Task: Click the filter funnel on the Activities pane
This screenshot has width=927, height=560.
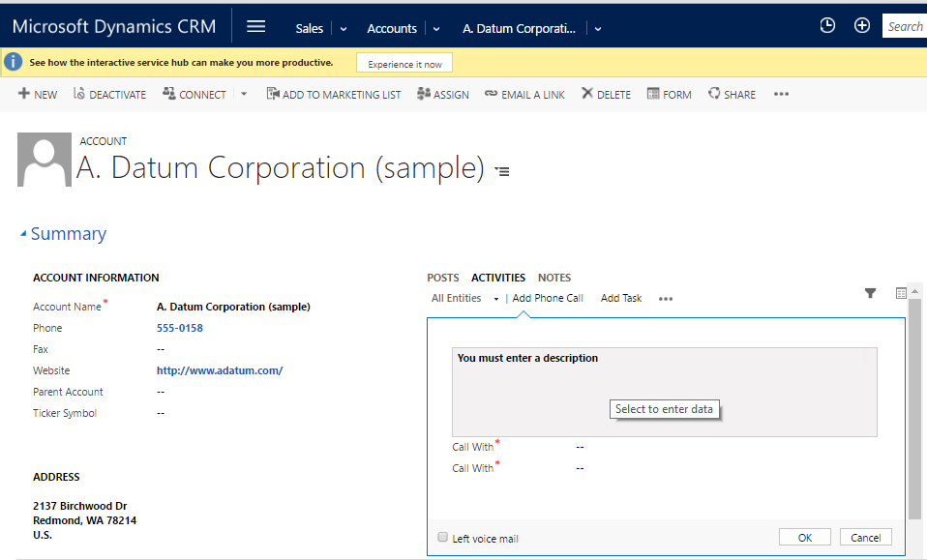Action: click(x=870, y=293)
